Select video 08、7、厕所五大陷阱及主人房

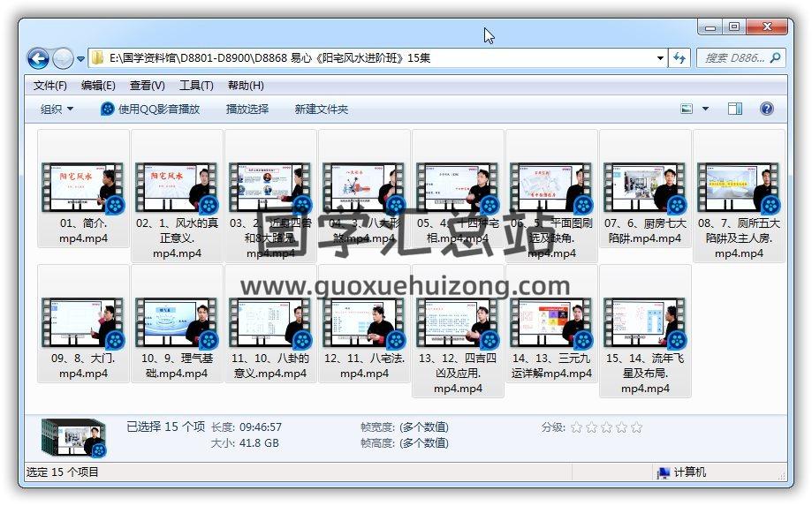[x=739, y=196]
